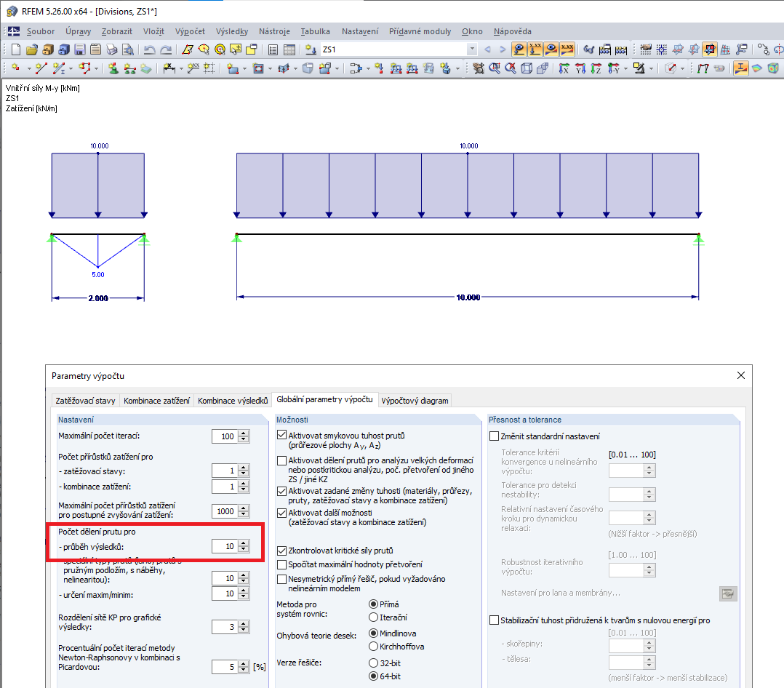Click the 1000 maximum load increments field
784x688 pixels.
point(225,511)
